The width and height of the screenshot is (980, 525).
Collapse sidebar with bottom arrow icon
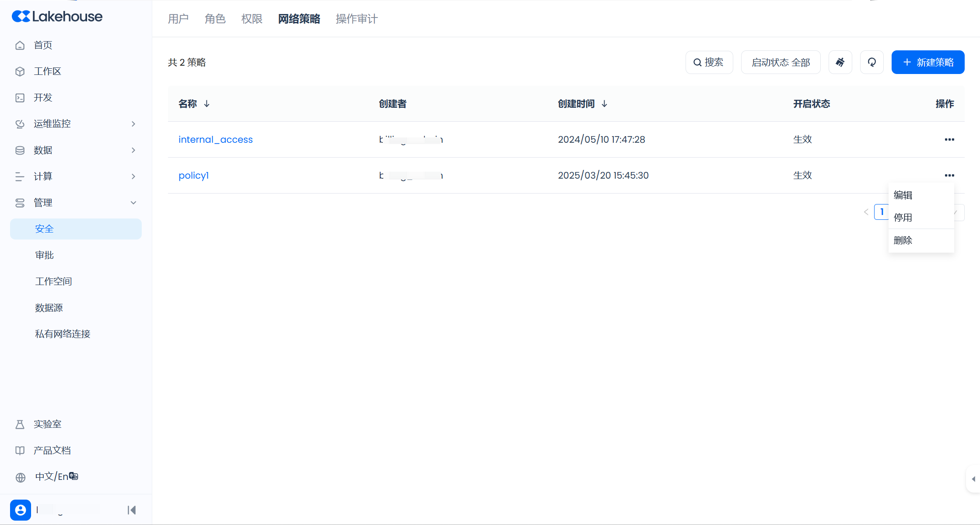[132, 510]
